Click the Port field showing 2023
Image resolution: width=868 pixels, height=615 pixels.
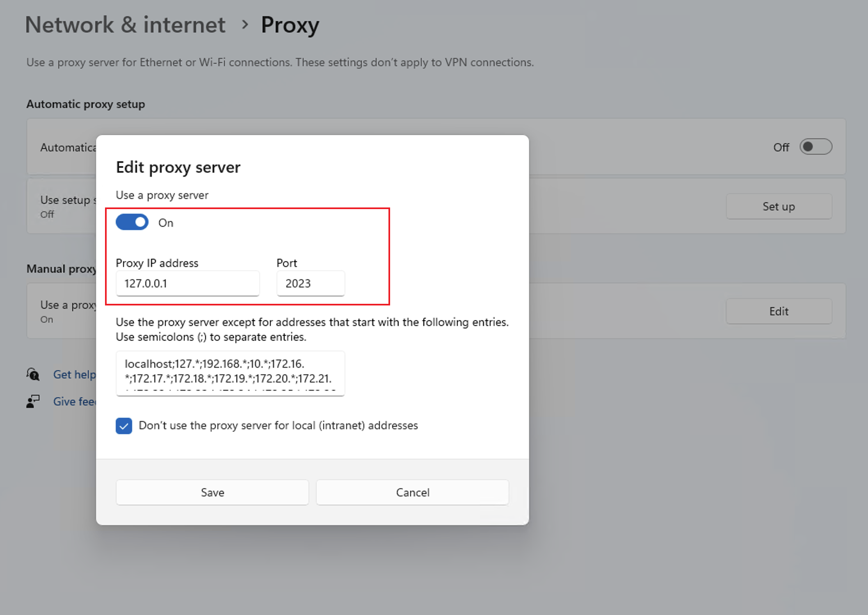click(311, 283)
